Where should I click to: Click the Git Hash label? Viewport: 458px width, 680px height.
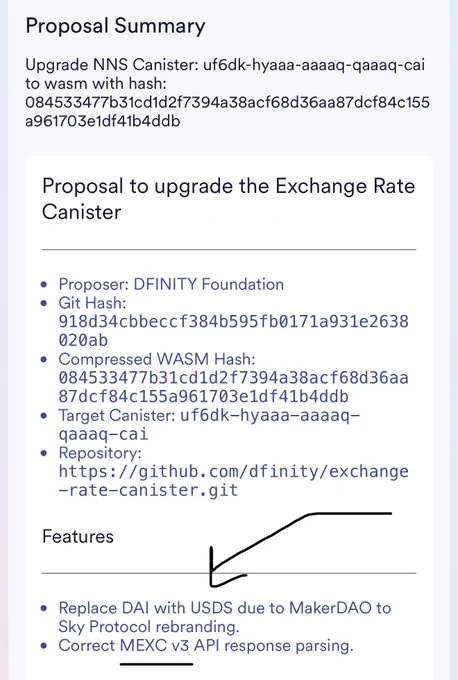92,303
